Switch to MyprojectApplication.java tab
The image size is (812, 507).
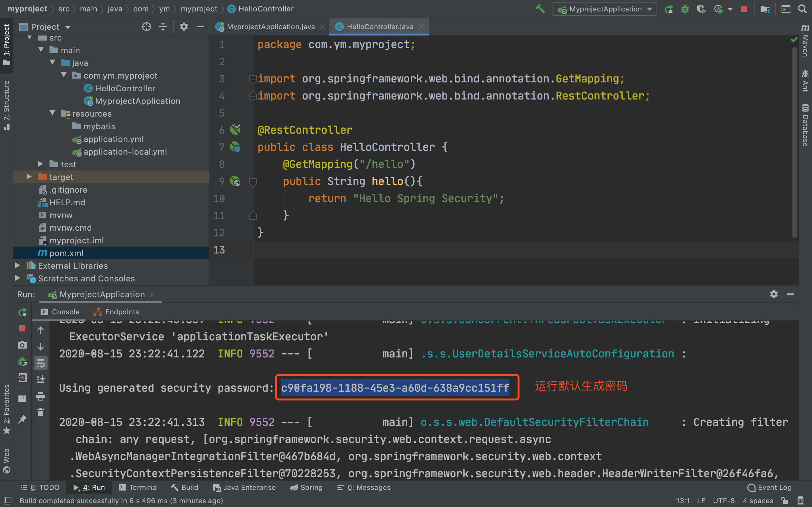coord(271,27)
